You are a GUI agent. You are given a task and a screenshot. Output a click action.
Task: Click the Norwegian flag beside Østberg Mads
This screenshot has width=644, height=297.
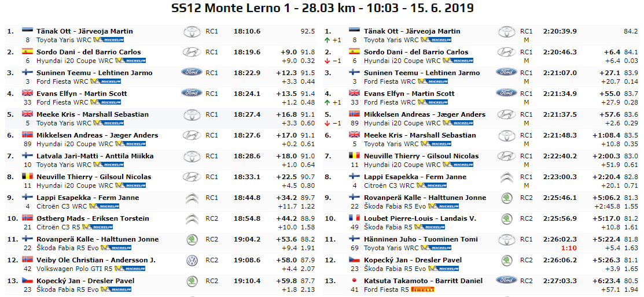click(x=28, y=218)
